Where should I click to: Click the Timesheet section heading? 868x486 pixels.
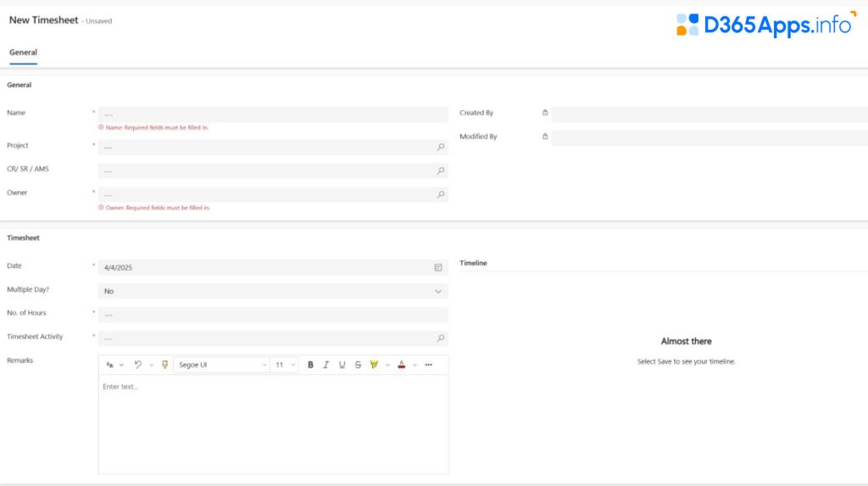click(x=23, y=237)
